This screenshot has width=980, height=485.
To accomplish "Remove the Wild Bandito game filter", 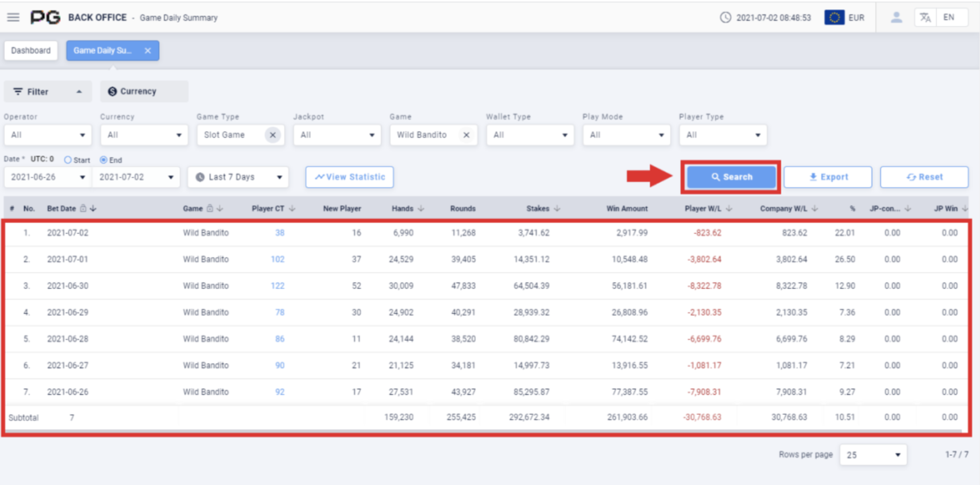I will click(x=466, y=135).
